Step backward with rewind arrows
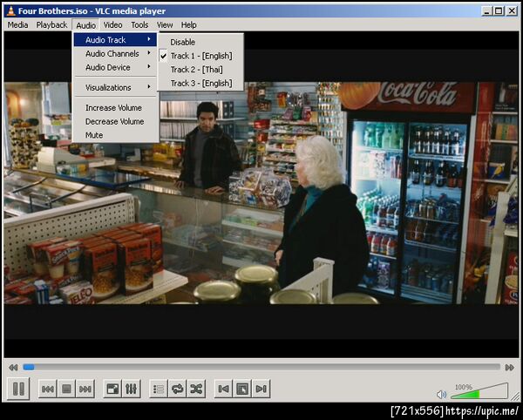 (x=13, y=368)
